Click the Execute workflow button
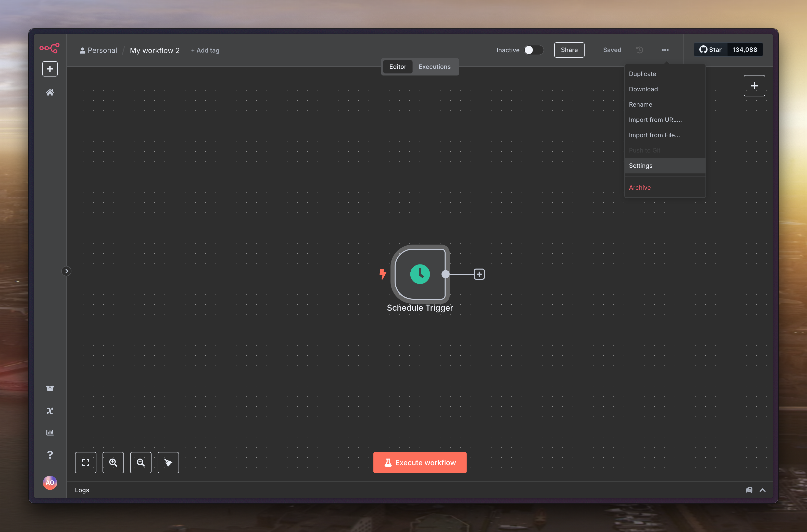The height and width of the screenshot is (532, 807). pos(420,462)
